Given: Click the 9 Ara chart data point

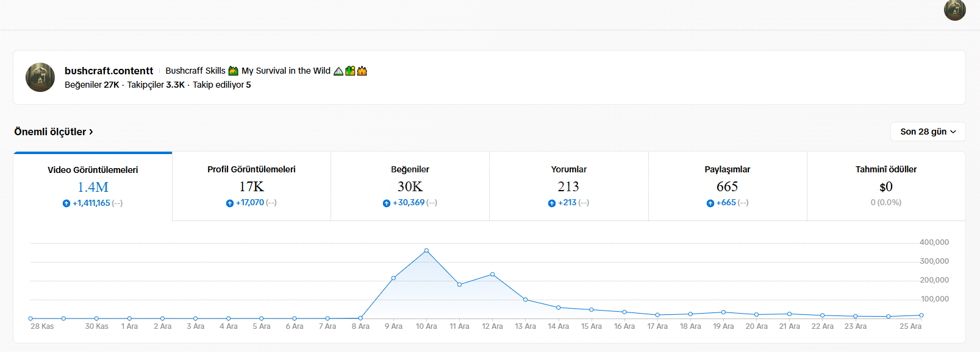Looking at the screenshot, I should pos(393,278).
